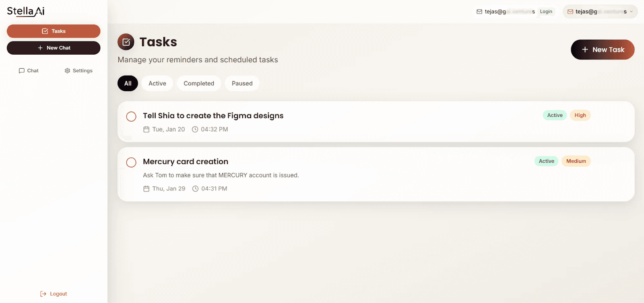Toggle the Active status badge on Figma task

point(554,115)
